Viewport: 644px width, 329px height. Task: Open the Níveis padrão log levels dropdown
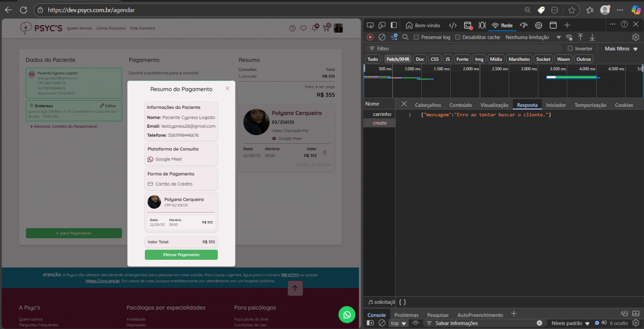point(570,323)
